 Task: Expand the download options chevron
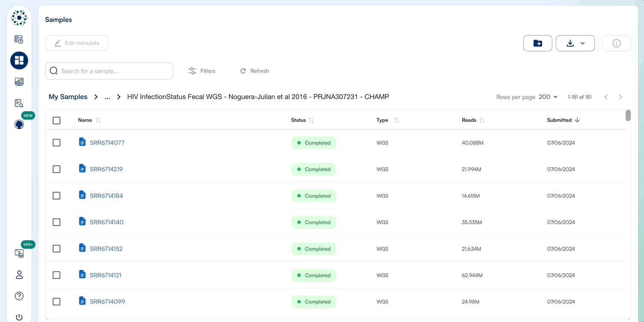583,43
